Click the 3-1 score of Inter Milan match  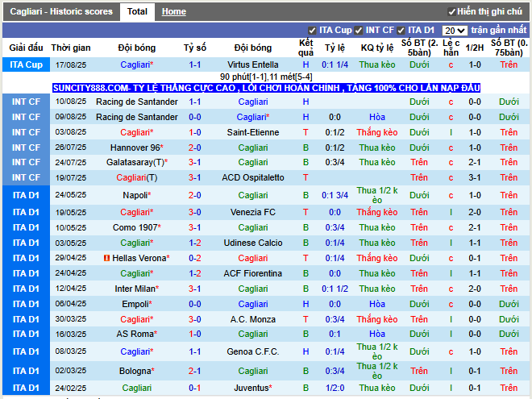(x=195, y=289)
